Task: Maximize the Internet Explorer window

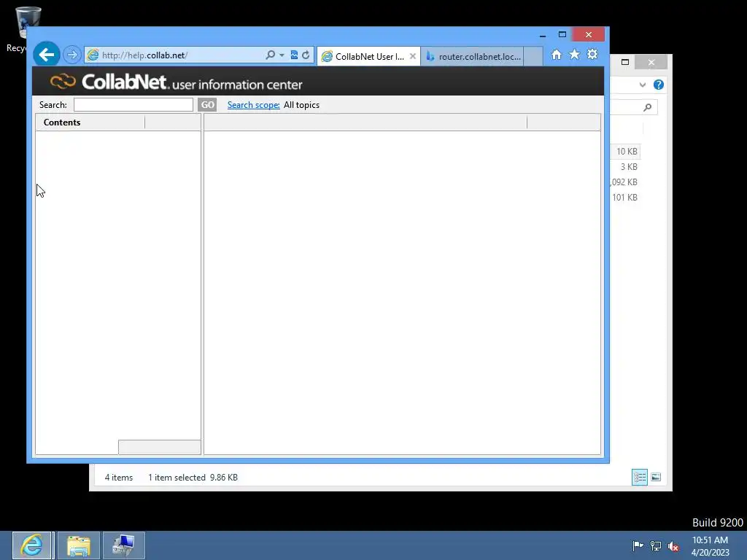Action: [562, 34]
